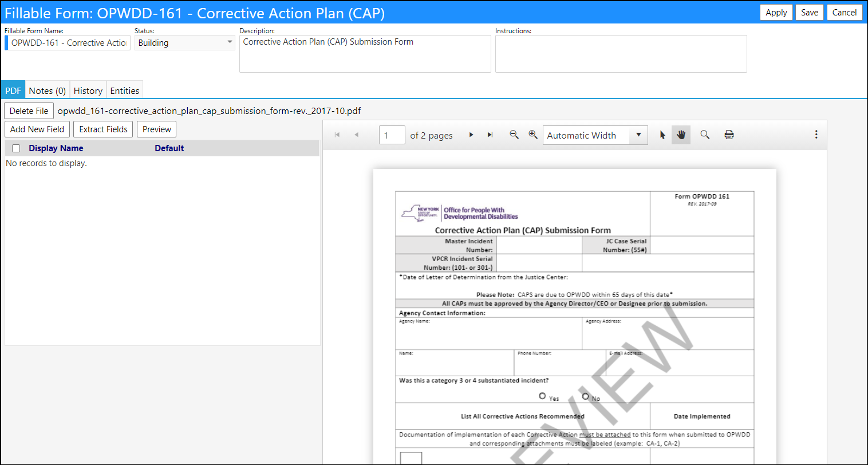Select the arrow selection tool
This screenshot has width=868, height=465.
pyautogui.click(x=662, y=135)
